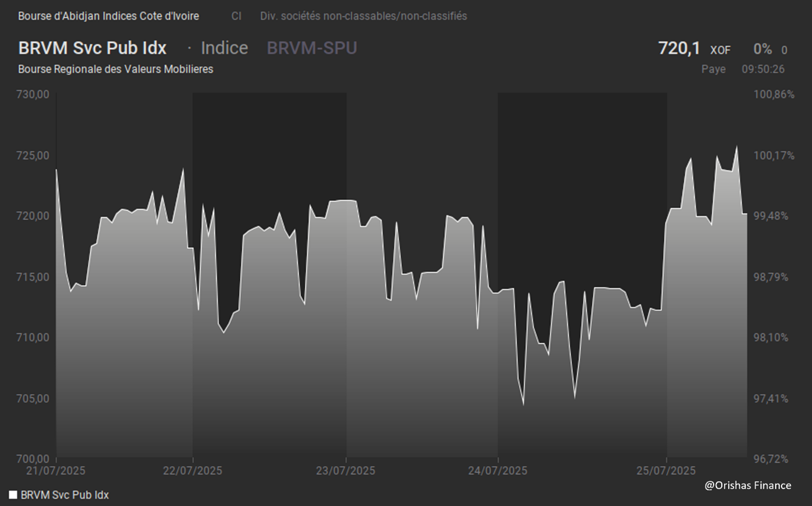Click 'Div. sociétés non-classables/non-classifiés' sector text

point(364,16)
